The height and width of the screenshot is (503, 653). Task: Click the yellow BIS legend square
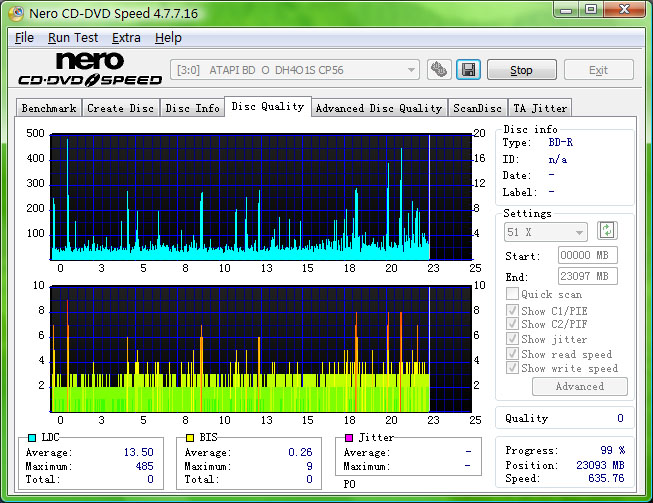tap(188, 438)
